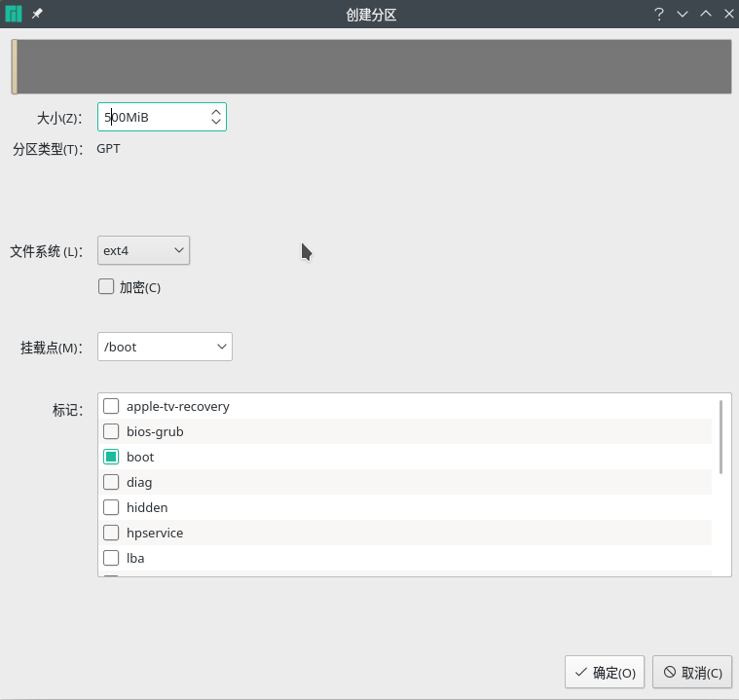Click the pin window icon

pos(37,15)
